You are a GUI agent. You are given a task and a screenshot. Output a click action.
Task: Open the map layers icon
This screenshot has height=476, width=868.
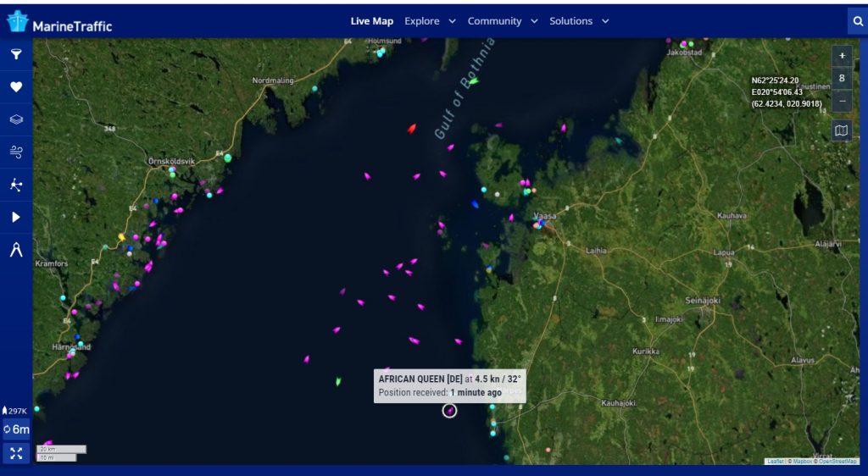point(16,119)
